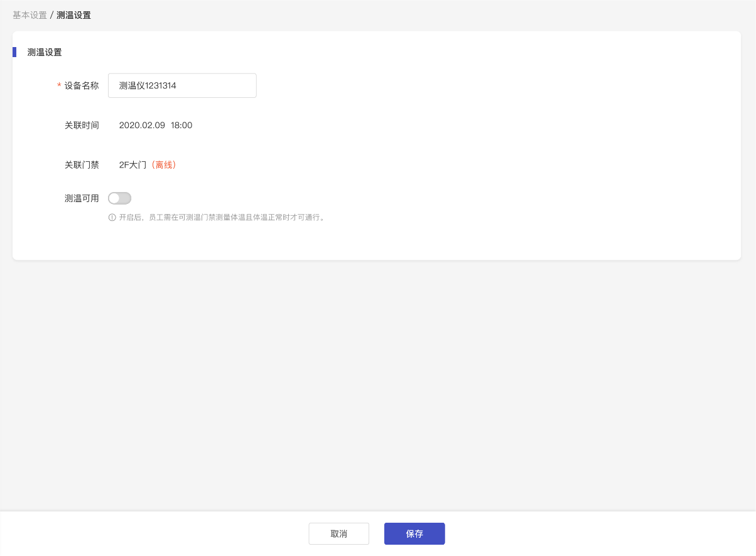Click the blue marker bar beside 测温设置 heading

[14, 52]
